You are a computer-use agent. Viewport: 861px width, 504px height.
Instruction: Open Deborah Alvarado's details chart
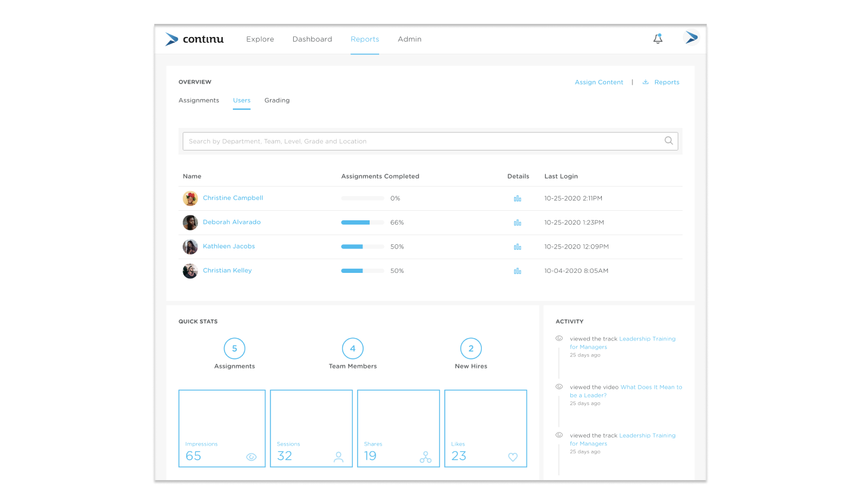pos(517,222)
